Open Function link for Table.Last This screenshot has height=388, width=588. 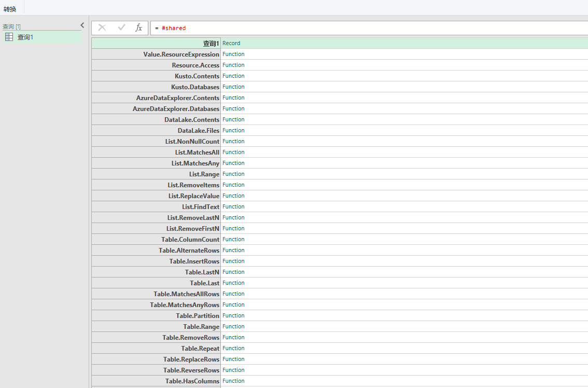pyautogui.click(x=233, y=283)
